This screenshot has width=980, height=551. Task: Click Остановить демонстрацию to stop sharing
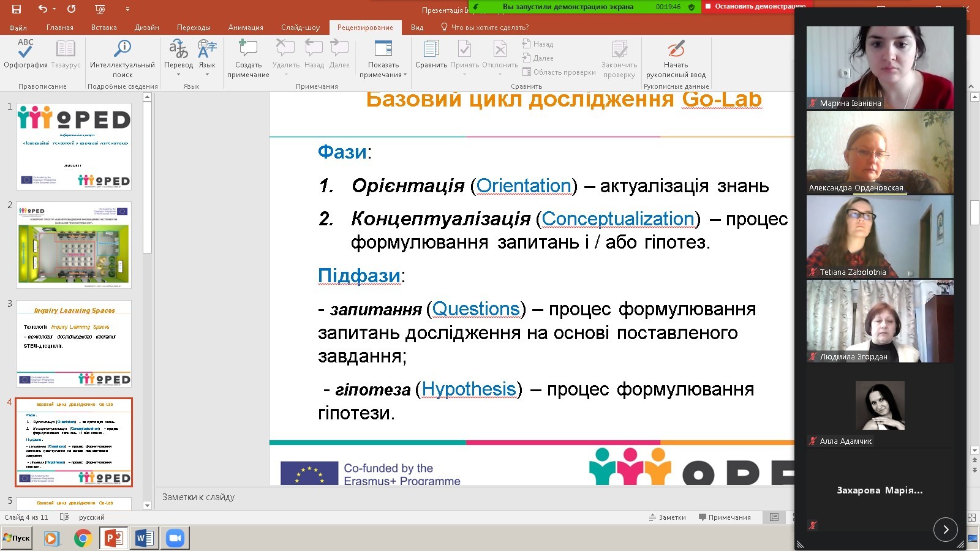click(756, 7)
